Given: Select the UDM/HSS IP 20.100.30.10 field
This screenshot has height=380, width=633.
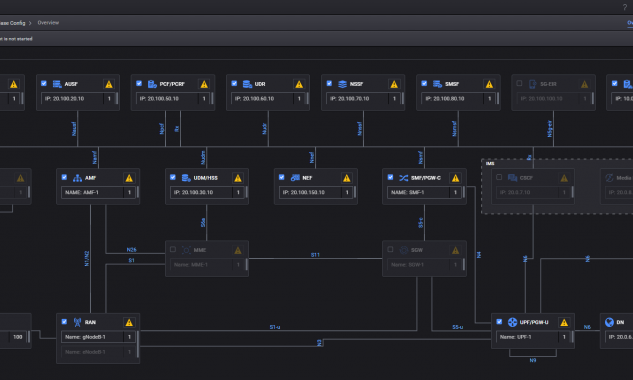Looking at the screenshot, I should coord(207,192).
